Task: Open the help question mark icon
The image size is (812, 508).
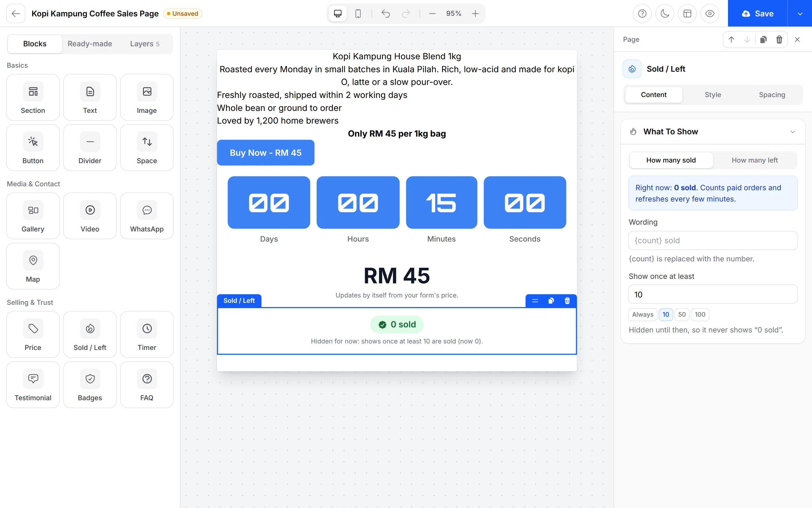Action: (x=642, y=14)
